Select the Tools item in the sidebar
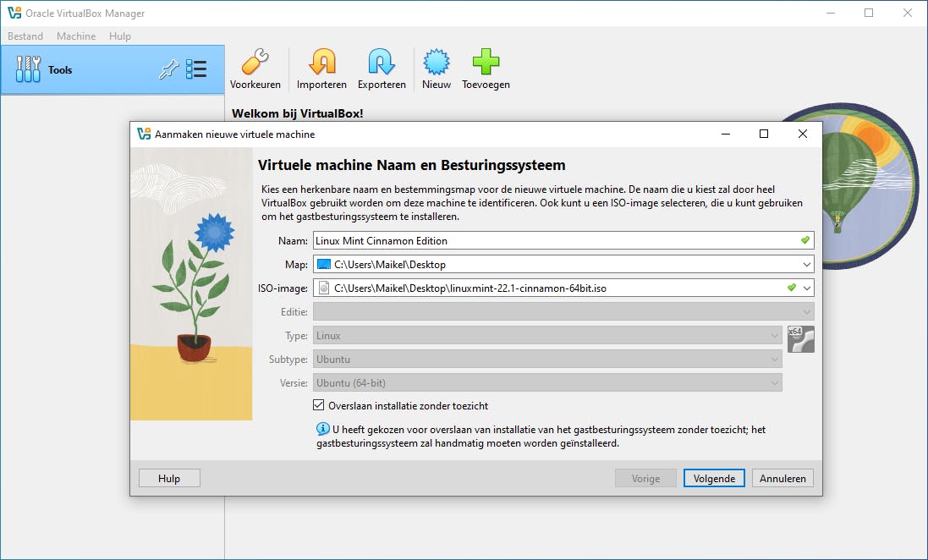 tap(113, 69)
